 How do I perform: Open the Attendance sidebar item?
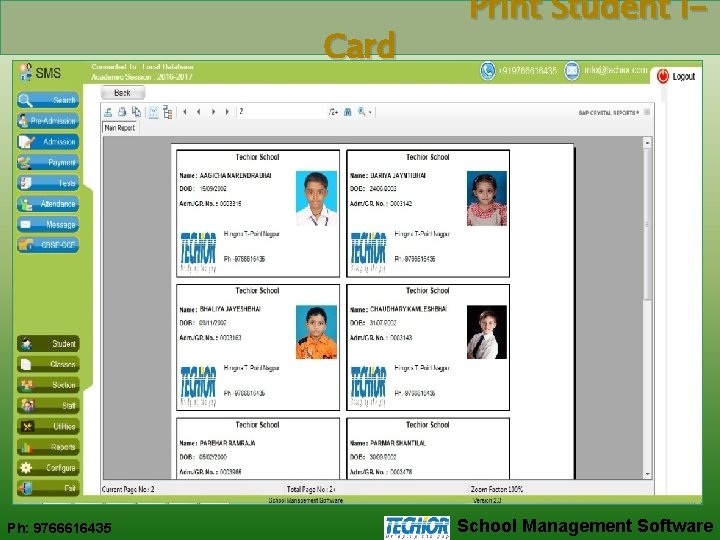click(x=48, y=203)
